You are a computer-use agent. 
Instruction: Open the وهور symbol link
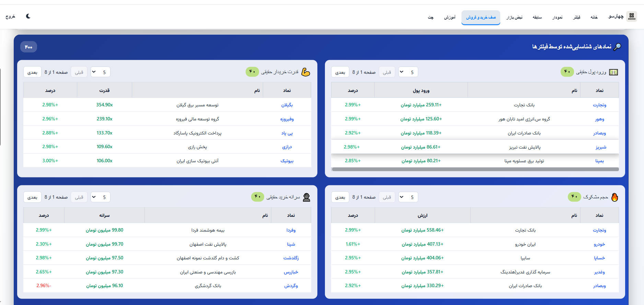point(599,119)
